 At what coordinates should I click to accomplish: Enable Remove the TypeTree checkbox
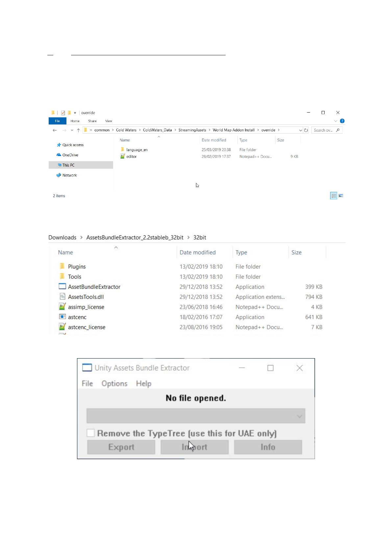coord(91,433)
